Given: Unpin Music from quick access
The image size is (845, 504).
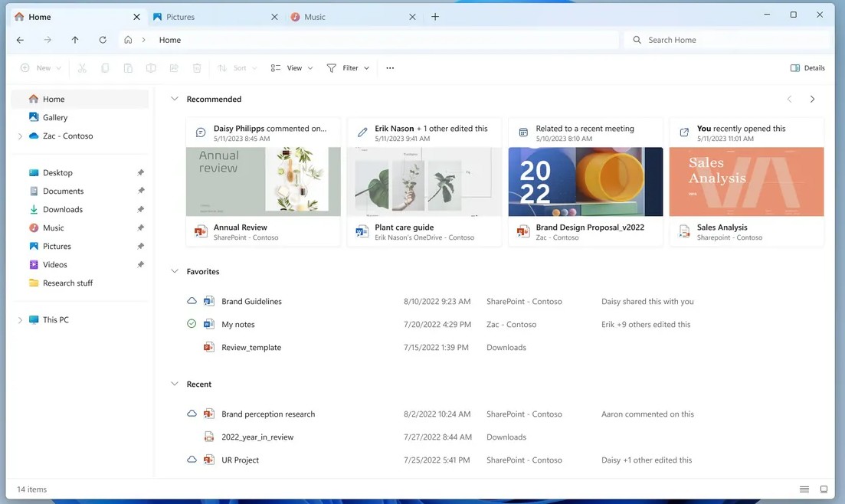Looking at the screenshot, I should pos(140,228).
